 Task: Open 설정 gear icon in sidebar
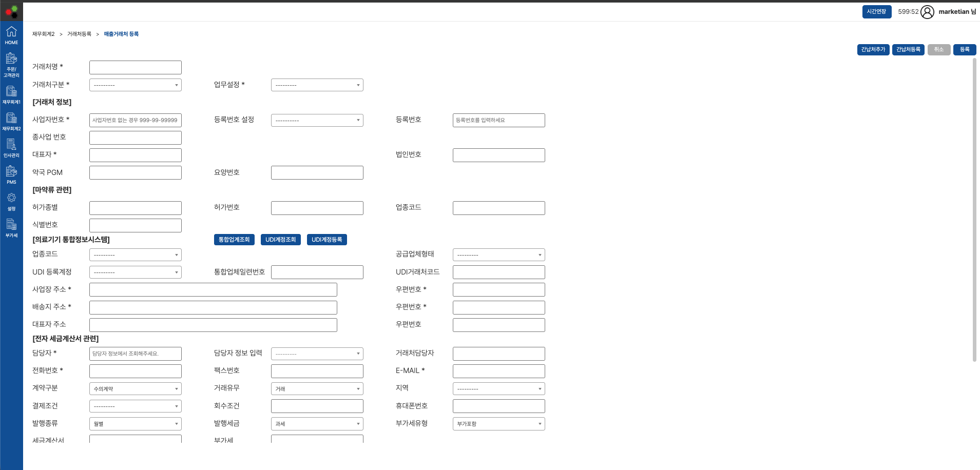(11, 202)
